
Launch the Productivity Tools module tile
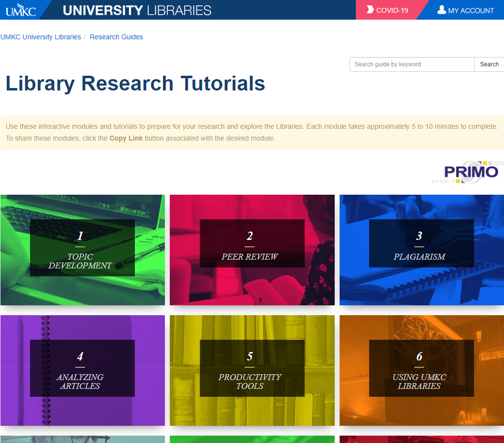tap(252, 370)
